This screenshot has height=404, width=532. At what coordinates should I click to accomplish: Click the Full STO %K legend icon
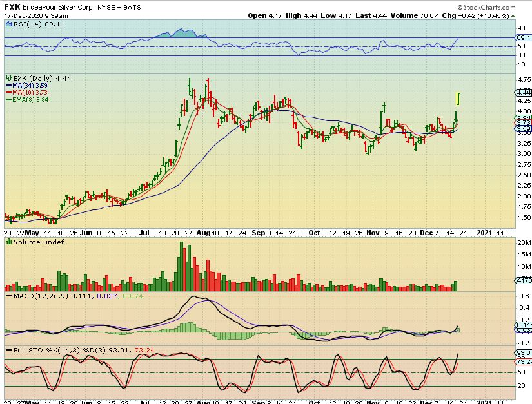point(6,351)
